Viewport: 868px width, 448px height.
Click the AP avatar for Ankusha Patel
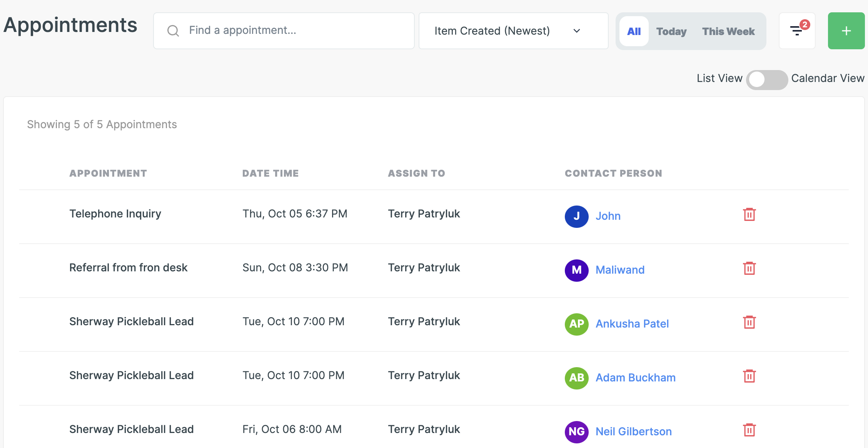click(576, 324)
